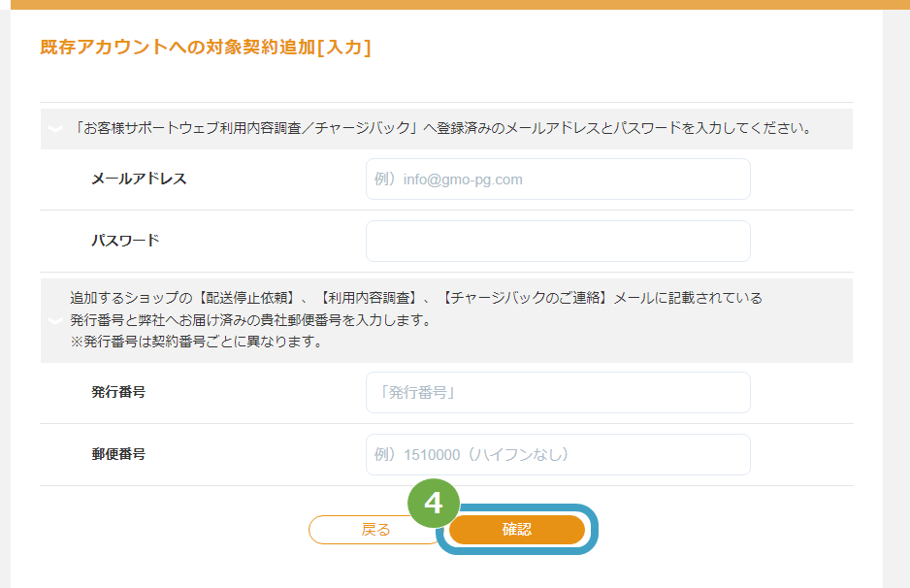
Task: Focus the メールアドレス input field
Action: click(558, 180)
